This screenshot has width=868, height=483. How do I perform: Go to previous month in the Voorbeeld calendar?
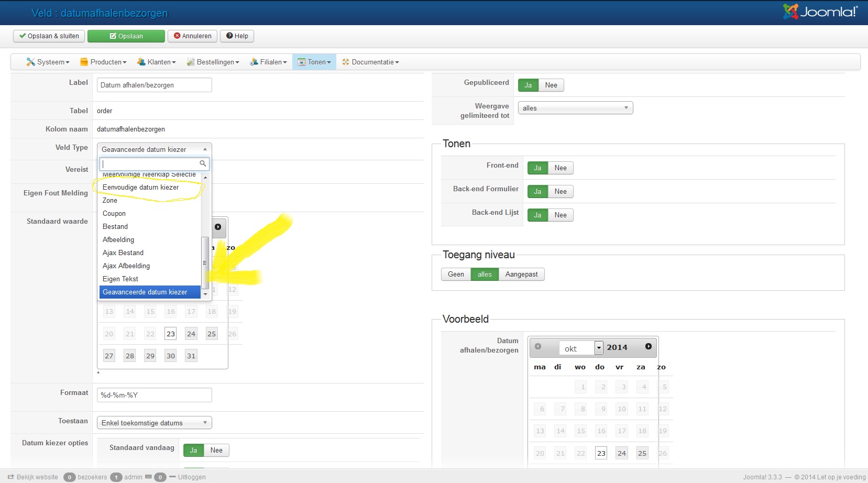538,346
